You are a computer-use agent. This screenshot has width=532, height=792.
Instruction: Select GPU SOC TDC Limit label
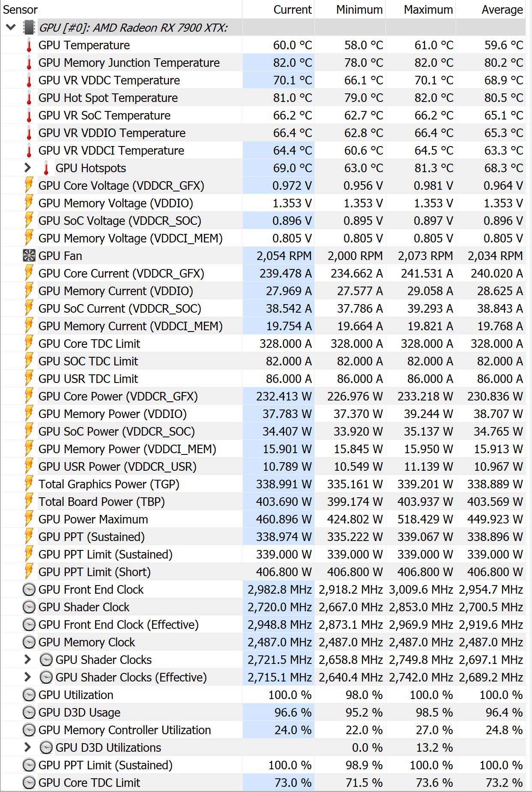(x=88, y=361)
